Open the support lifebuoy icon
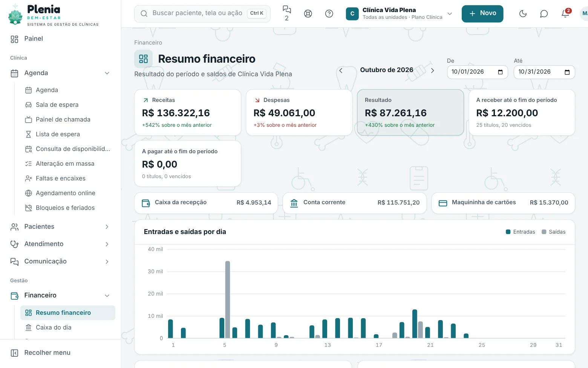Viewport: 588px width, 368px height. [308, 14]
